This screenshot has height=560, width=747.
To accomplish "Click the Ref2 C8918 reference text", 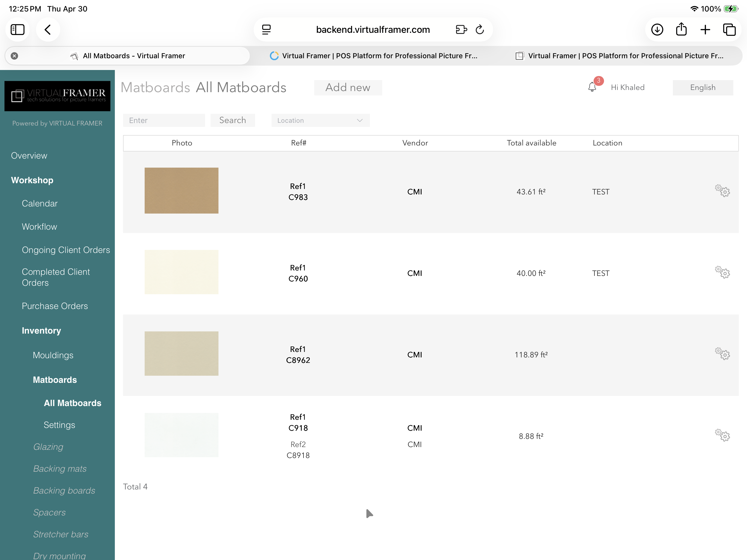I will (x=298, y=450).
